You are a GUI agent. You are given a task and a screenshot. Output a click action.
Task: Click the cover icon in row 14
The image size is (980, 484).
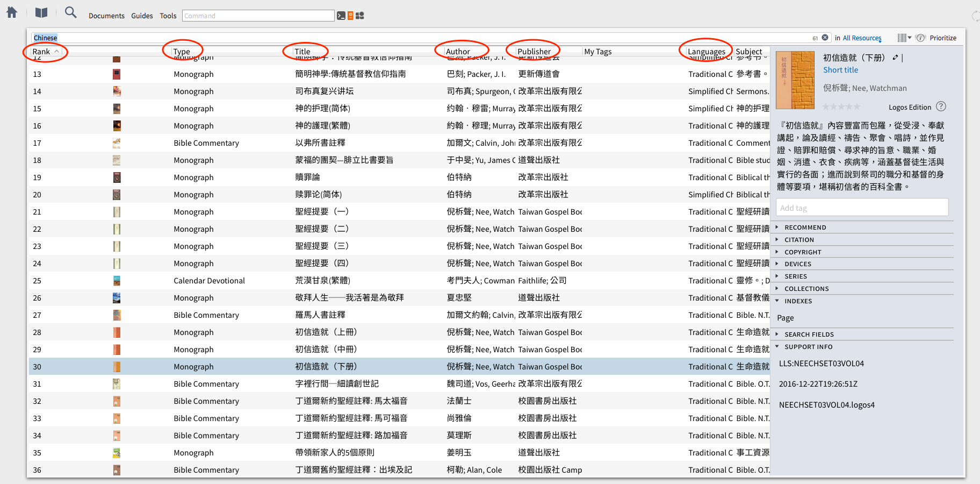(x=117, y=91)
